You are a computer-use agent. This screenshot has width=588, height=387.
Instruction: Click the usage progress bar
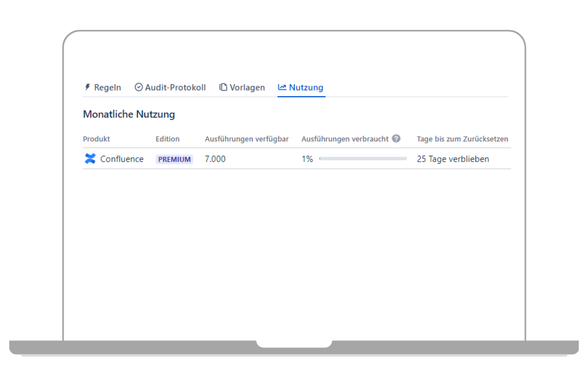click(363, 159)
